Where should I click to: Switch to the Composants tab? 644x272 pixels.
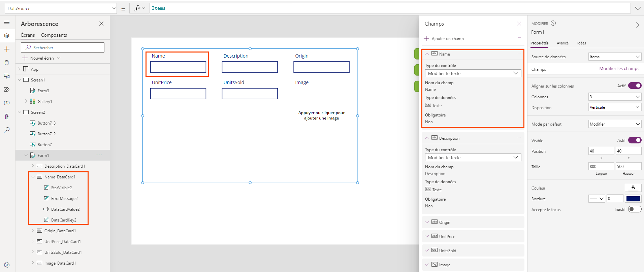[x=54, y=35]
